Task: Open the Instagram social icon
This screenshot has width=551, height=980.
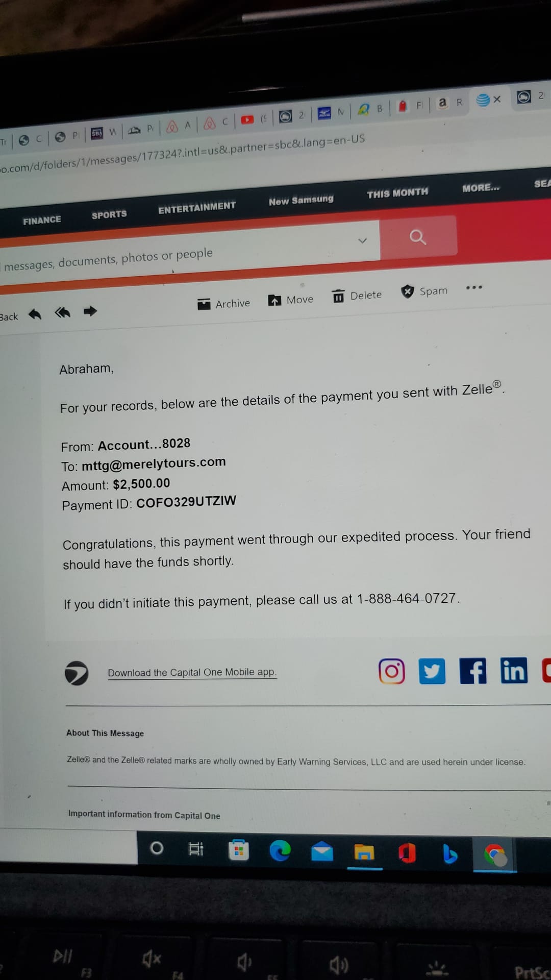Action: pos(391,671)
